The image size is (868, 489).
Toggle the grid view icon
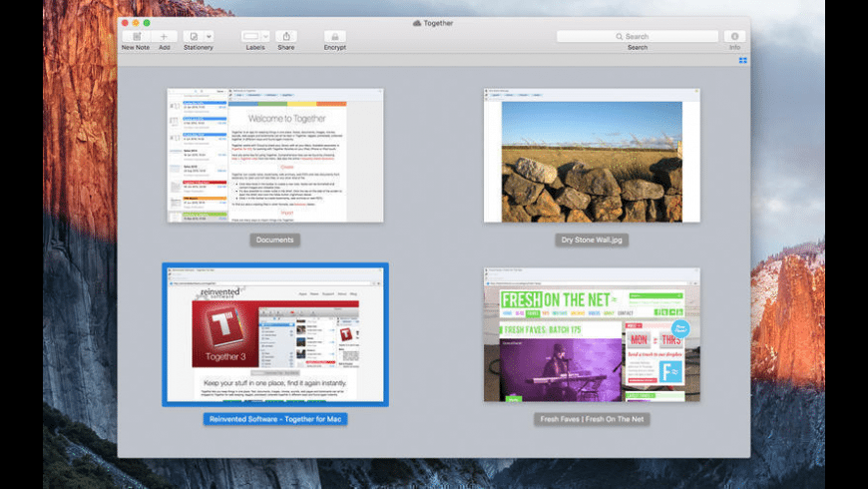tap(743, 60)
